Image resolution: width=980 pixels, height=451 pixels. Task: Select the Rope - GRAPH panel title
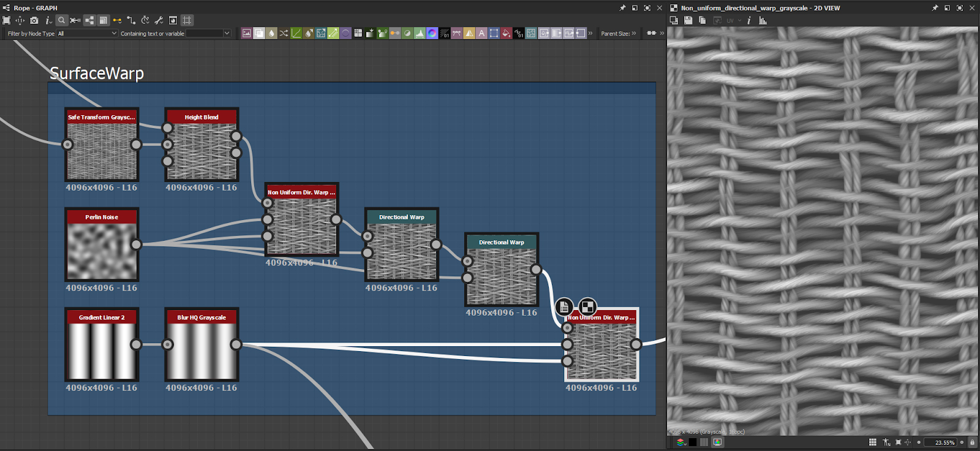36,8
